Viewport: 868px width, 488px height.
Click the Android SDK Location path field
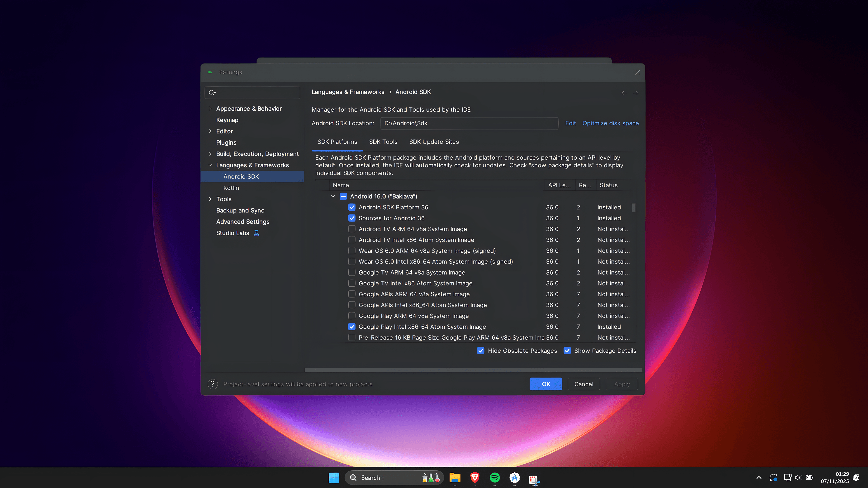(x=469, y=123)
